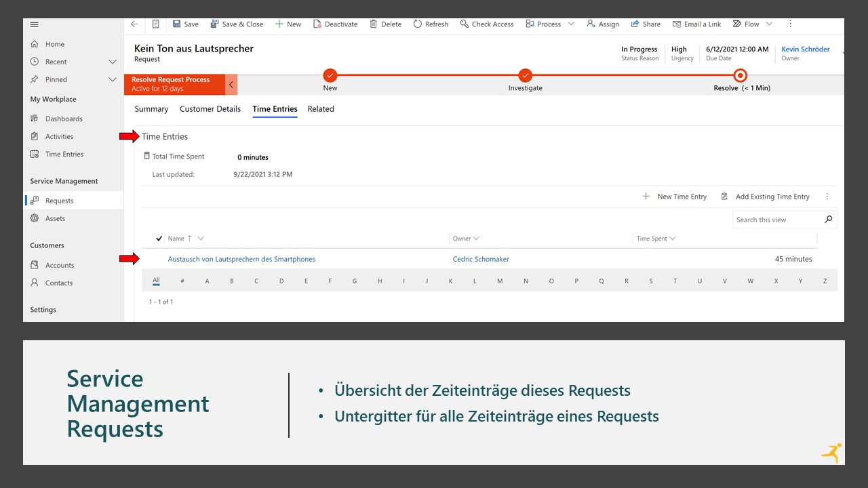Viewport: 868px width, 488px height.
Task: Open the subgrid more commands menu
Action: [827, 197]
